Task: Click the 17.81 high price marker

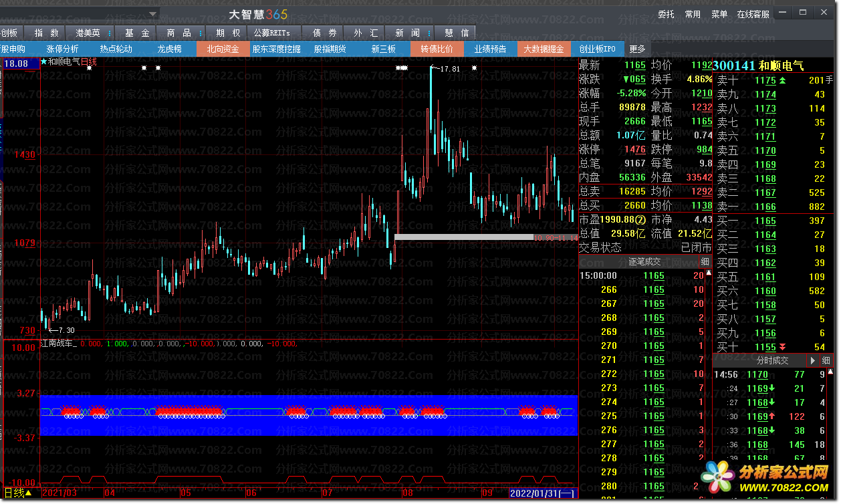Action: (x=450, y=69)
